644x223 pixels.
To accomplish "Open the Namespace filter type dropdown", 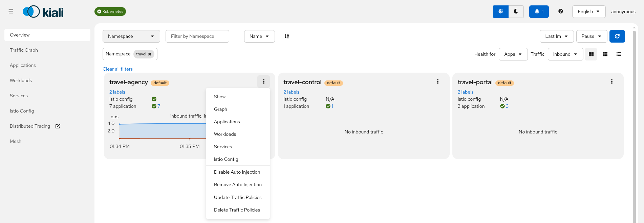I will coord(131,36).
